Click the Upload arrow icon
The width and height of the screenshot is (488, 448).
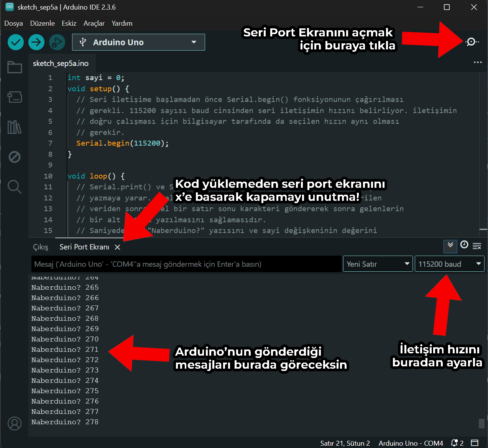pos(36,42)
